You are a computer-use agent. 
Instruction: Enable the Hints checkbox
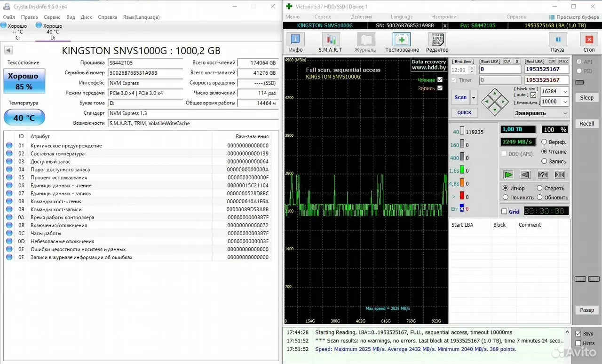tap(578, 343)
